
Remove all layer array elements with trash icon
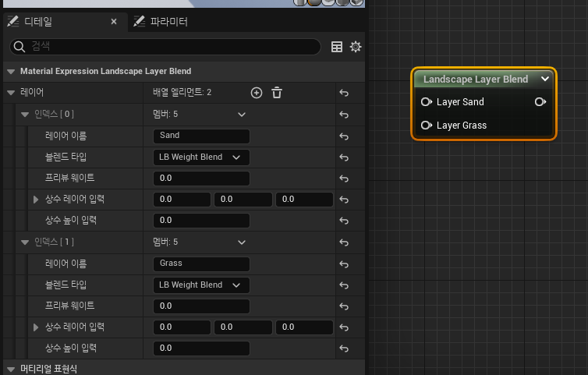point(277,93)
